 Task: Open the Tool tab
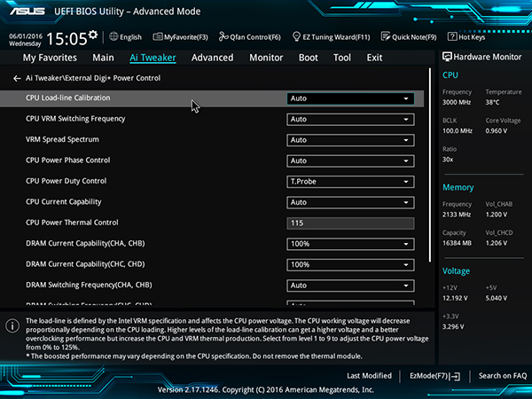342,58
